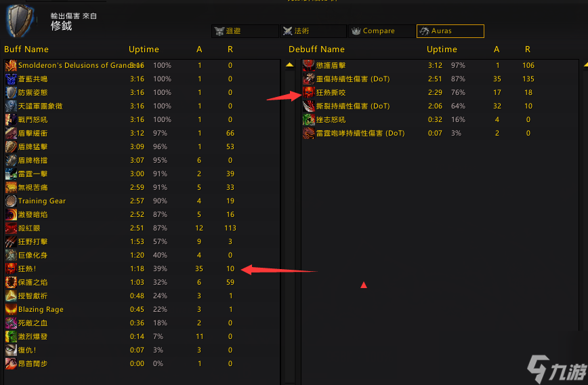Select the 狂熱撕咬 debuff name
Image resolution: width=588 pixels, height=385 pixels.
point(331,93)
